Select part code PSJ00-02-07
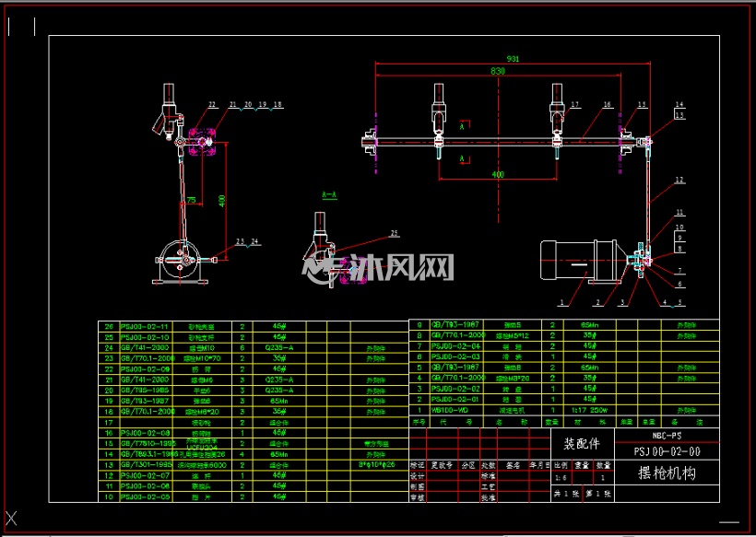This screenshot has height=537, width=756. (145, 475)
